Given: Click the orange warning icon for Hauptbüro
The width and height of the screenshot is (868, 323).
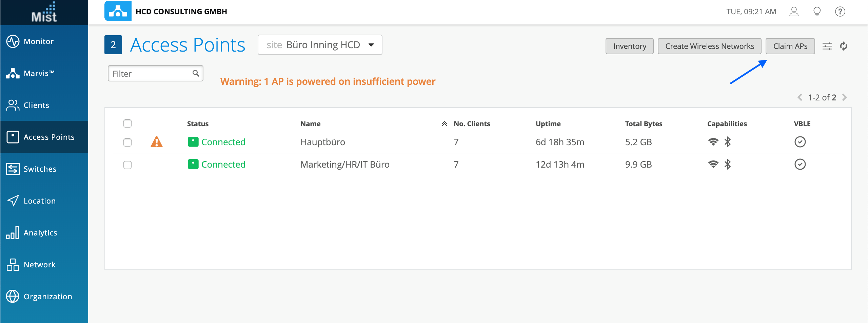Looking at the screenshot, I should click(156, 142).
